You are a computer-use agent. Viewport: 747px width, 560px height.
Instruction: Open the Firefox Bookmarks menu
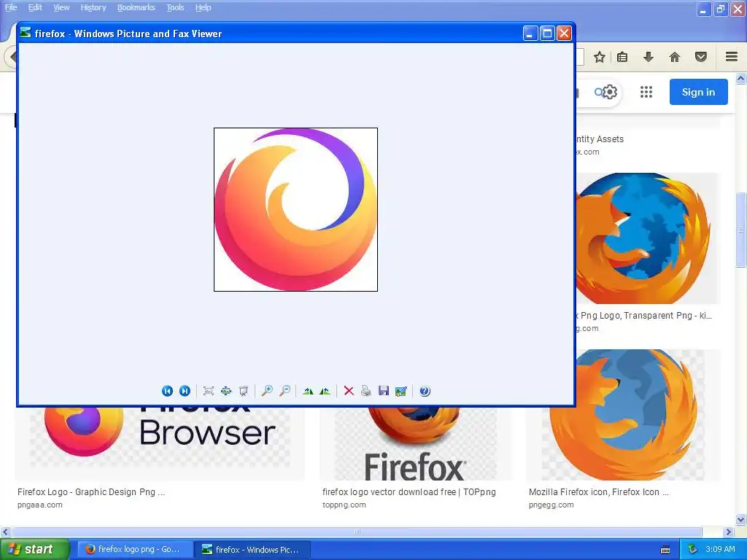(136, 7)
